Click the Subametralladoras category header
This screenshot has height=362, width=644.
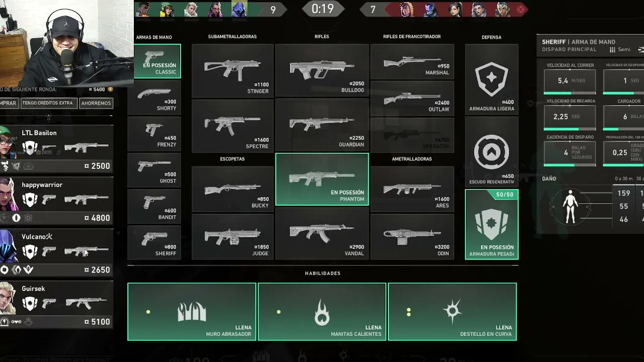pyautogui.click(x=232, y=37)
